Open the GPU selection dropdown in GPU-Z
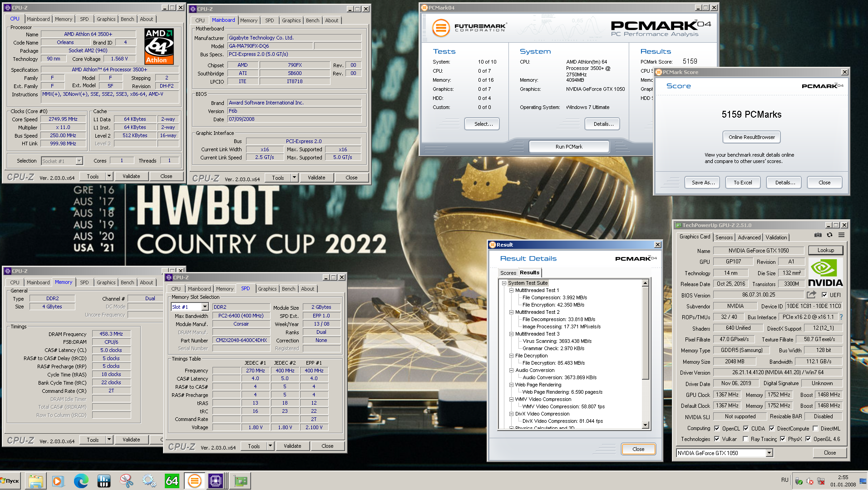Viewport: 868px width, 490px height. tap(769, 453)
